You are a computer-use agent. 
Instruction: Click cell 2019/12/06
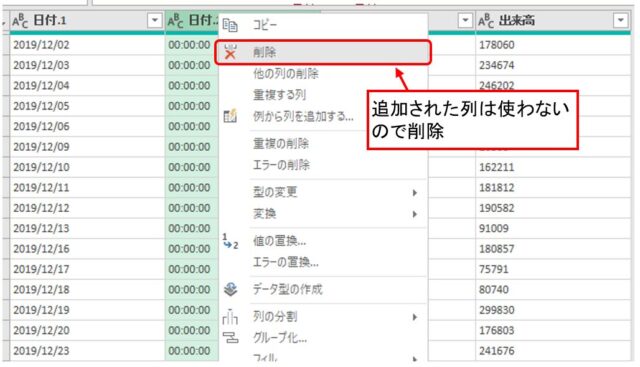click(x=87, y=127)
